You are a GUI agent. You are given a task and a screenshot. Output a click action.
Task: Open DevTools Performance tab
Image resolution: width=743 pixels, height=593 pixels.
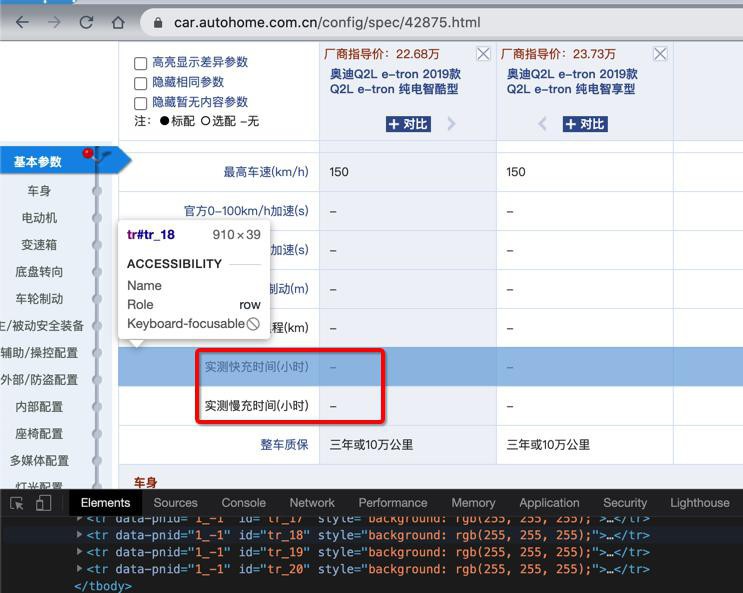tap(393, 503)
